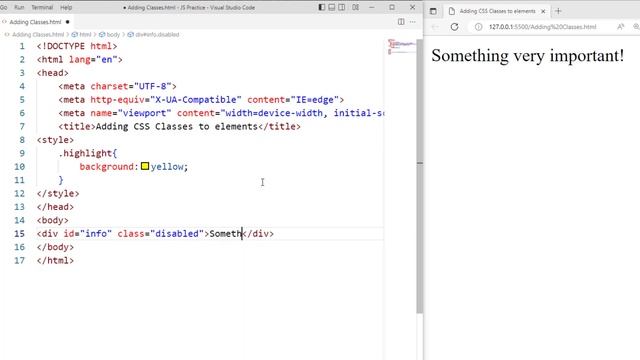
Task: Click ".highlight{" selector text
Action: (88, 153)
